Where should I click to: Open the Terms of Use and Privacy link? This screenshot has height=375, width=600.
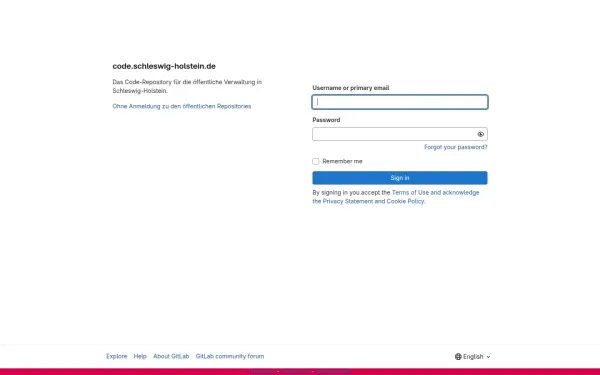pyautogui.click(x=396, y=197)
